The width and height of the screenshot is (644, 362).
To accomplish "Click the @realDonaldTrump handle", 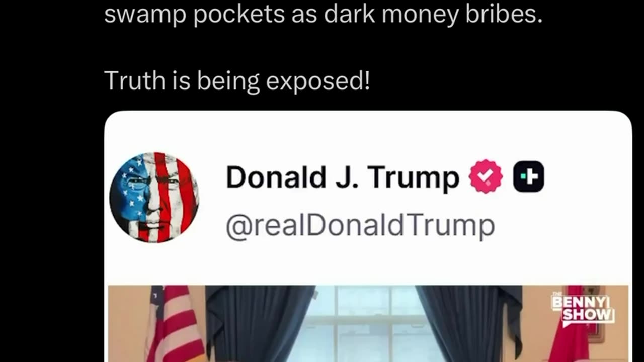I will 360,225.
